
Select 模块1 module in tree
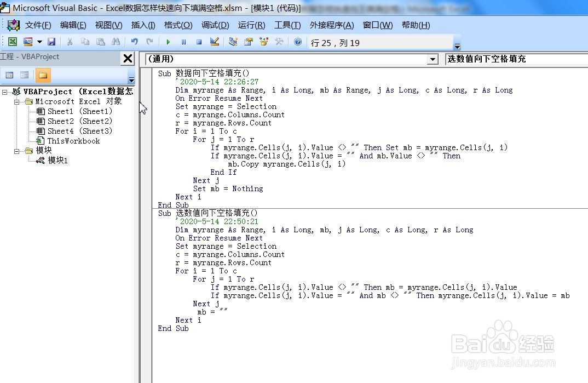point(57,161)
